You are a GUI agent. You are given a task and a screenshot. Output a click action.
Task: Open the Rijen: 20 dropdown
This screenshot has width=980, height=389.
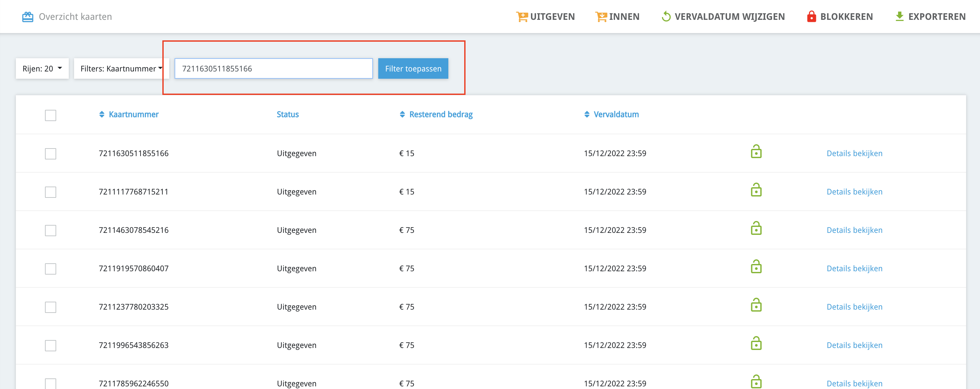[x=42, y=68]
